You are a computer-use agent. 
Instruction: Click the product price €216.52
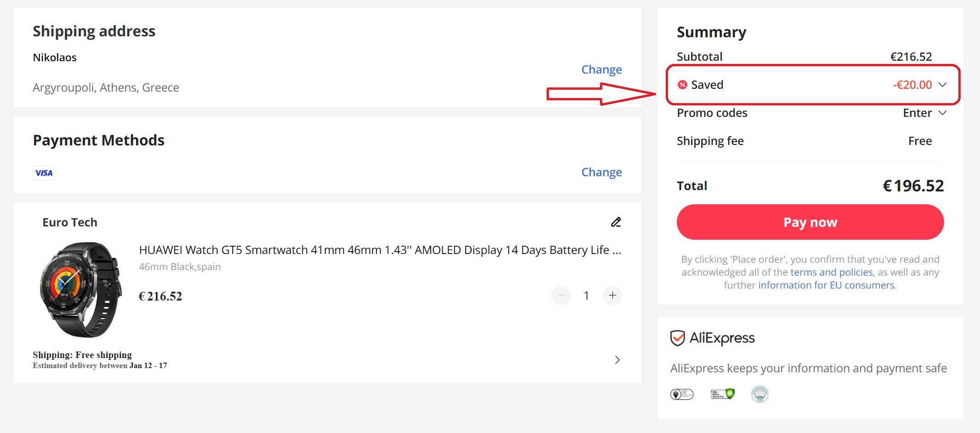[161, 296]
